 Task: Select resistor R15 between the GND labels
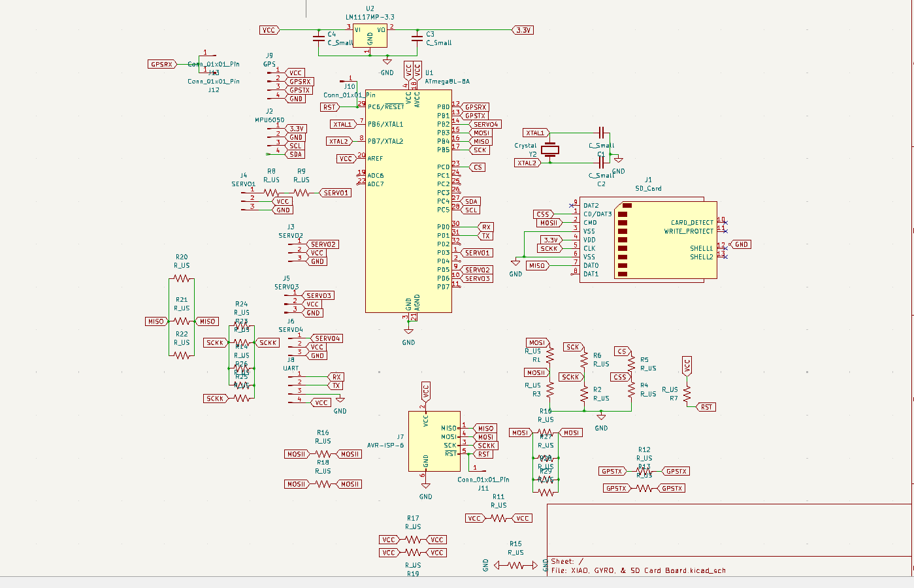516,565
